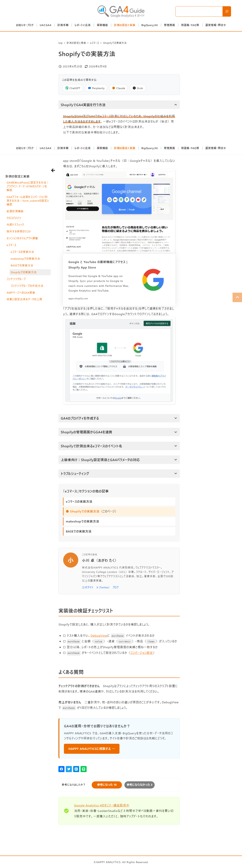
Task: Open AMPページへのGA4実装 in the sidebar
Action: point(21,292)
